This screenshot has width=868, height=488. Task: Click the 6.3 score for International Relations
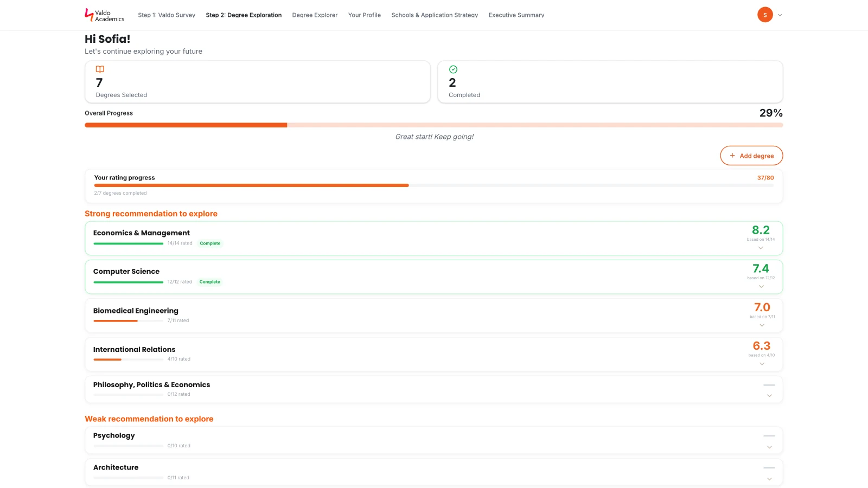click(762, 346)
